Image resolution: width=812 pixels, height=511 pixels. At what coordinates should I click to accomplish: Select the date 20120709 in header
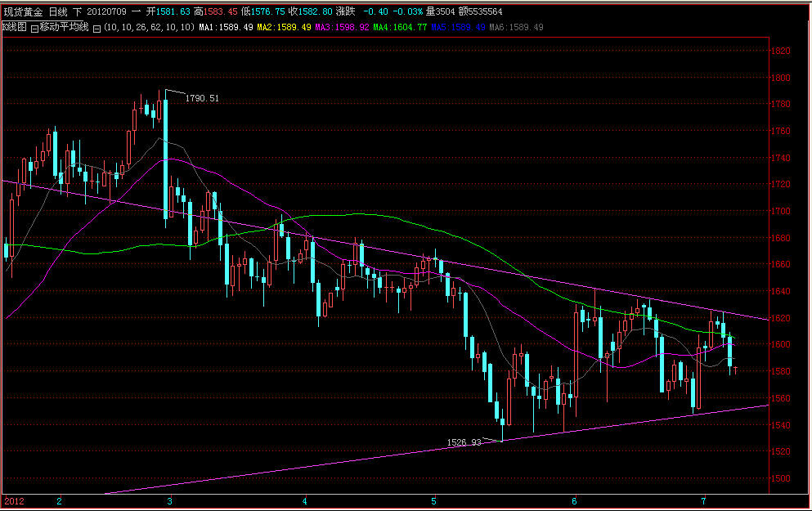[106, 11]
